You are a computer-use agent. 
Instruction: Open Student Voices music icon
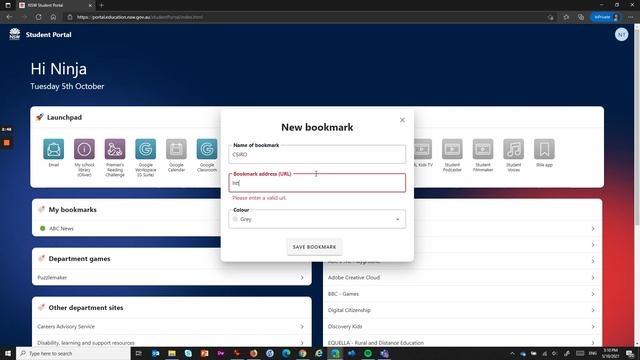click(x=513, y=149)
